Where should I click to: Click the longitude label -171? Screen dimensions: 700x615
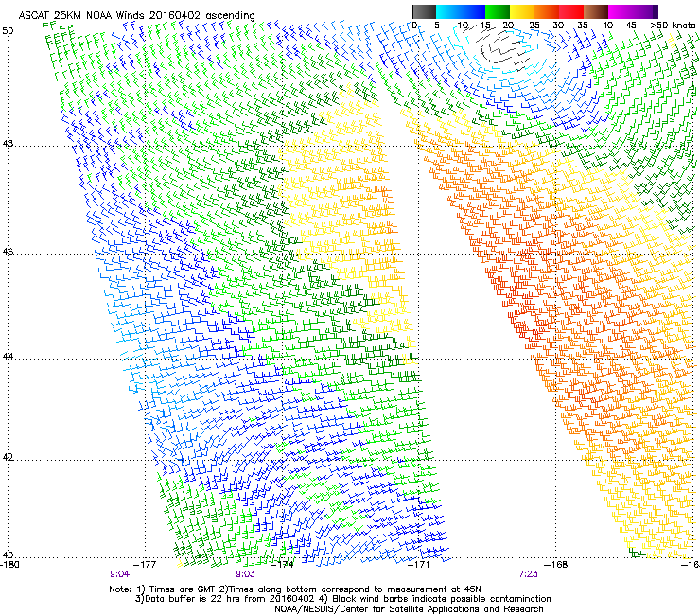419,564
